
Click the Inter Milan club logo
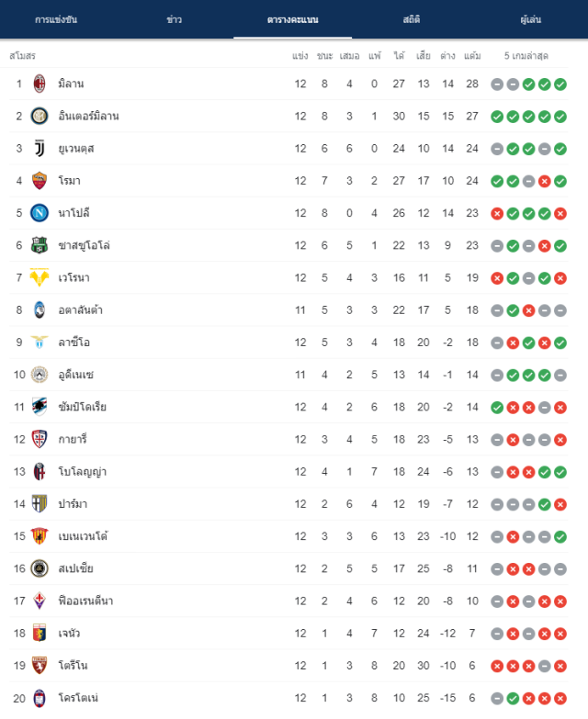pyautogui.click(x=40, y=116)
